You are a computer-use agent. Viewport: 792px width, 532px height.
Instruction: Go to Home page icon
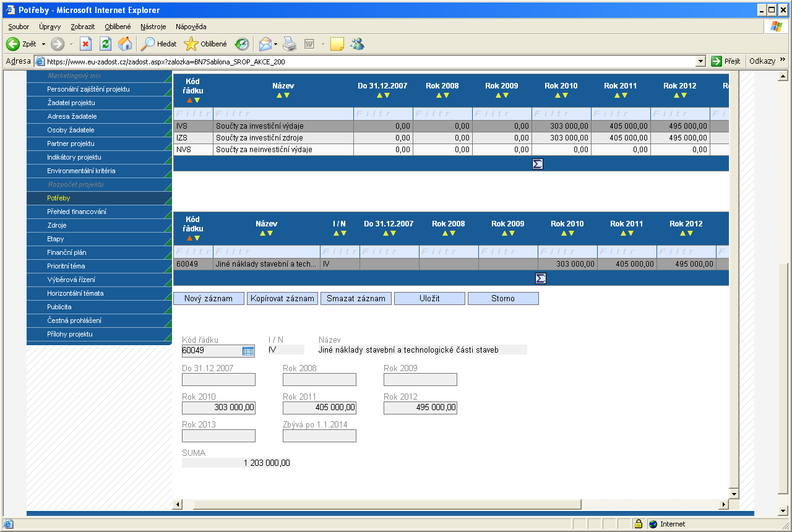124,44
